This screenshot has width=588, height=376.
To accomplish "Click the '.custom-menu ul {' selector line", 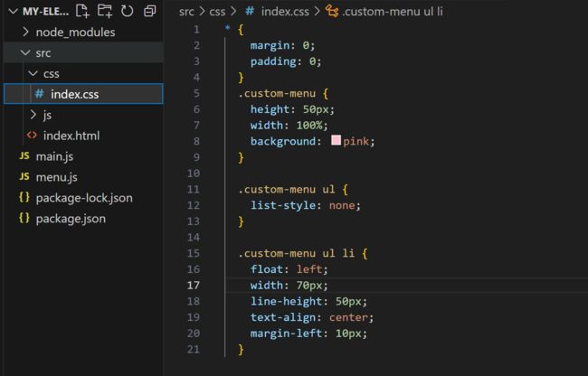I will pos(293,189).
